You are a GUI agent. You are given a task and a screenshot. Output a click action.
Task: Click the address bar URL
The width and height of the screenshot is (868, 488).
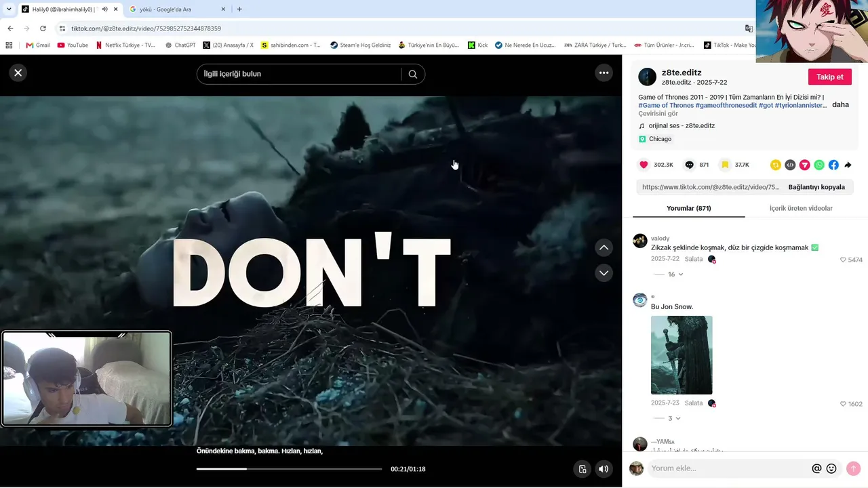(x=146, y=28)
